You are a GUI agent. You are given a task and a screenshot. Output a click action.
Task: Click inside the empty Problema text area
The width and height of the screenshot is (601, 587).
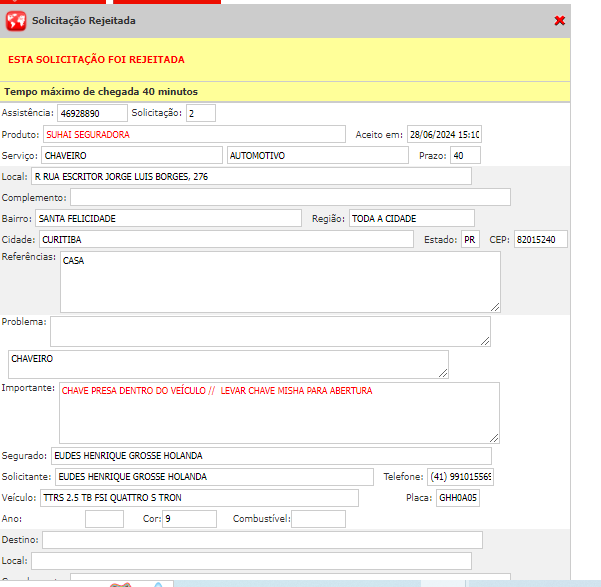click(x=270, y=331)
